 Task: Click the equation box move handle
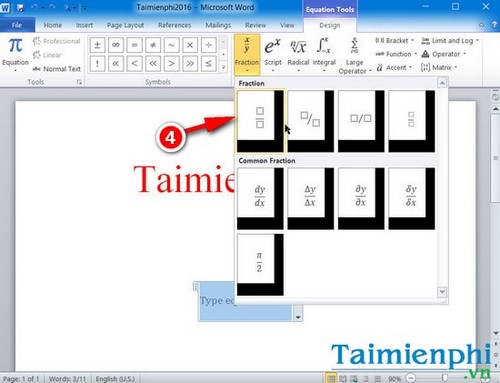click(x=196, y=286)
